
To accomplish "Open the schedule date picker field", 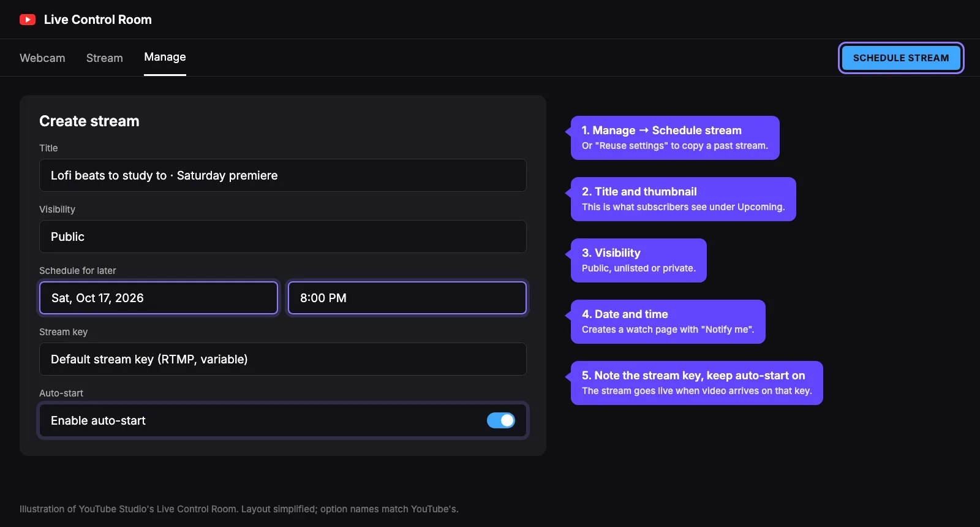I will tap(159, 298).
